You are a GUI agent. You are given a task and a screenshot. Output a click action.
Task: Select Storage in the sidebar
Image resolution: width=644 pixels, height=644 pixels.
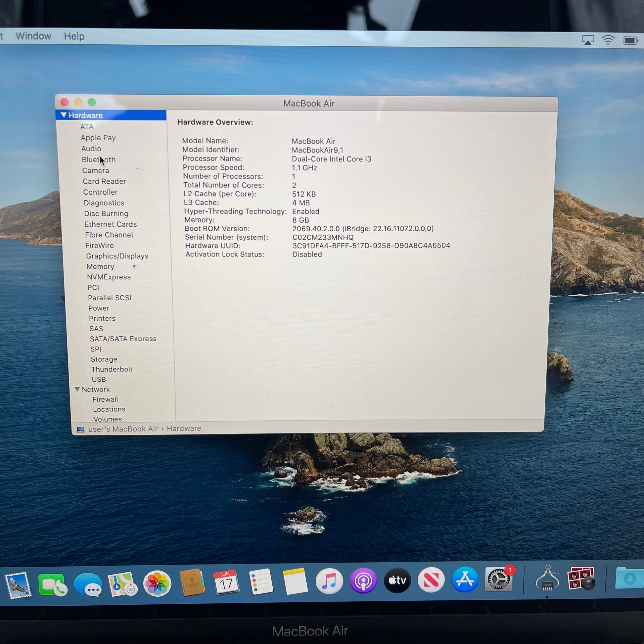tap(104, 359)
